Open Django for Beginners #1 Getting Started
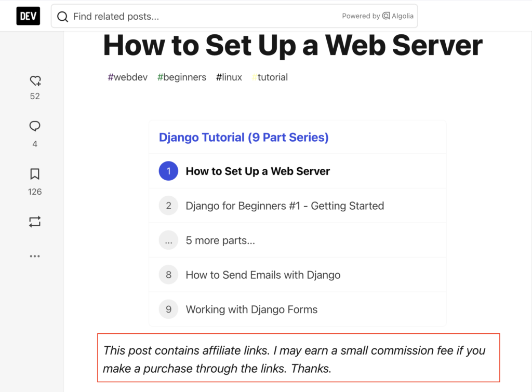 pyautogui.click(x=285, y=206)
